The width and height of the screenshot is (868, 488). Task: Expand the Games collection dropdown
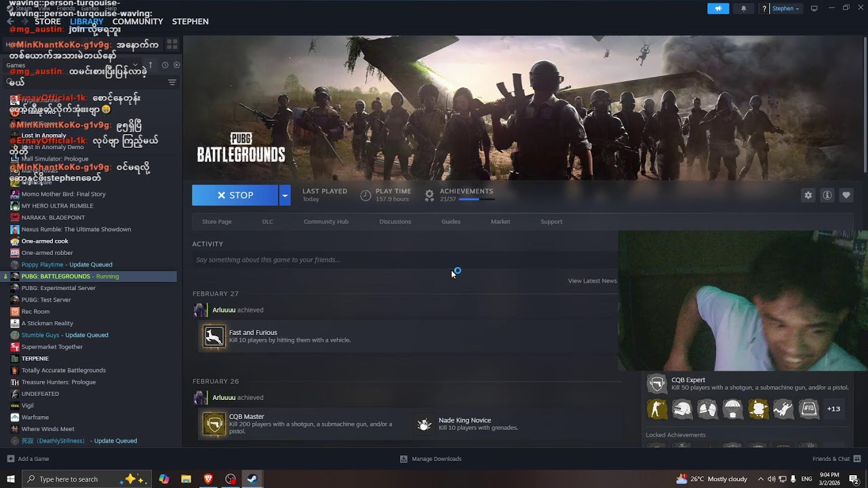click(135, 65)
